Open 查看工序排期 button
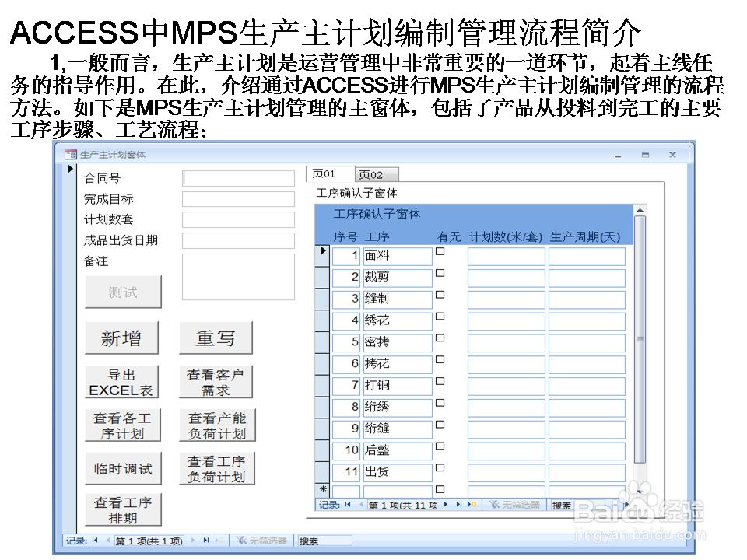 [124, 509]
